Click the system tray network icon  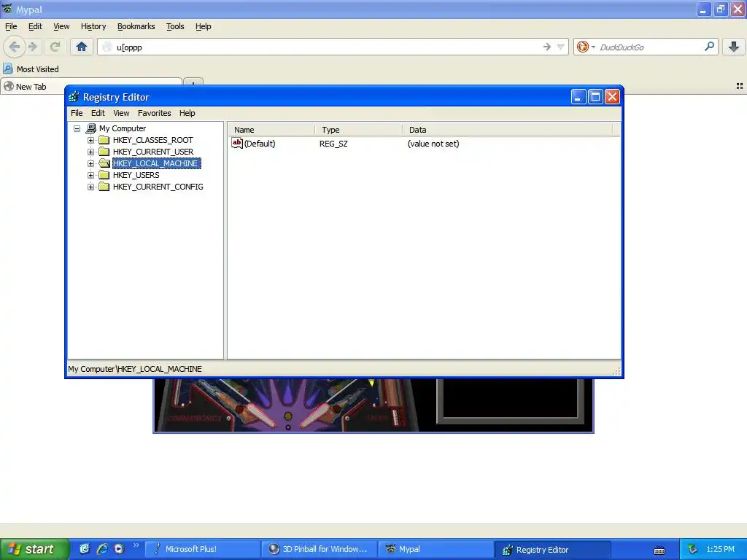point(692,549)
